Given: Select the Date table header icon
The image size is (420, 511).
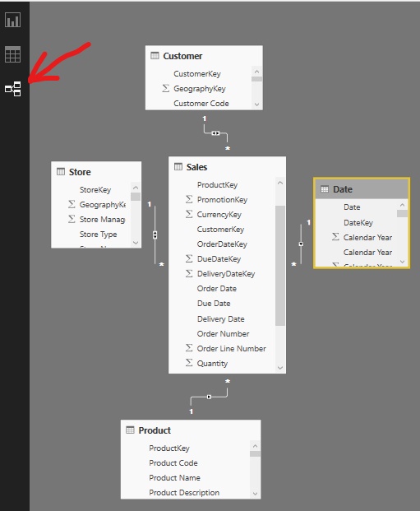Looking at the screenshot, I should [325, 189].
